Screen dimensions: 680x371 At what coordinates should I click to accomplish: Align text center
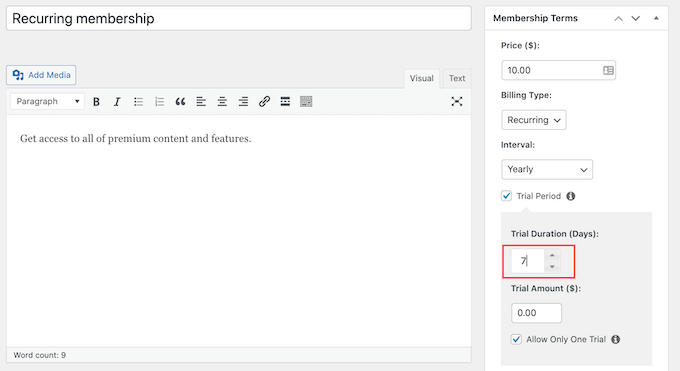(x=222, y=102)
